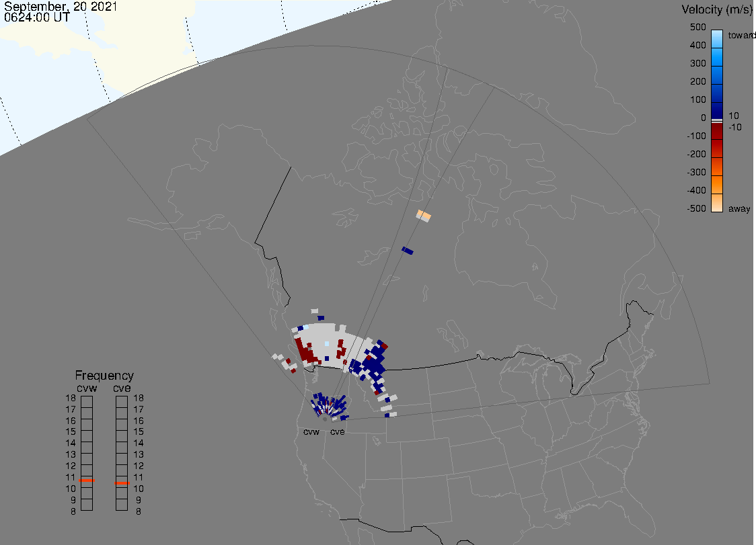
Task: Click the cvw heading under Frequency
Action: pyautogui.click(x=87, y=388)
